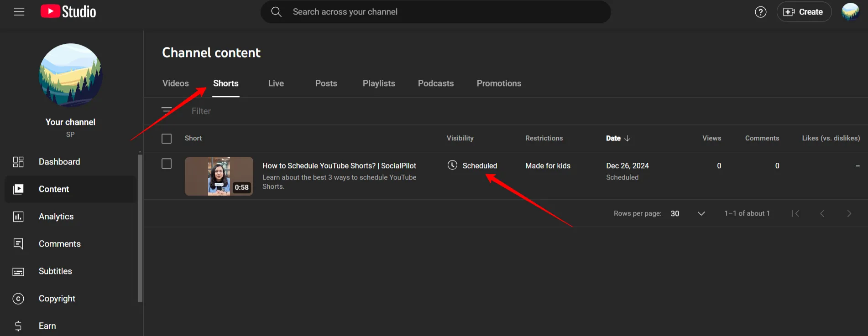Image resolution: width=868 pixels, height=336 pixels.
Task: Click the sidebar vertical scrollbar
Action: [x=140, y=228]
